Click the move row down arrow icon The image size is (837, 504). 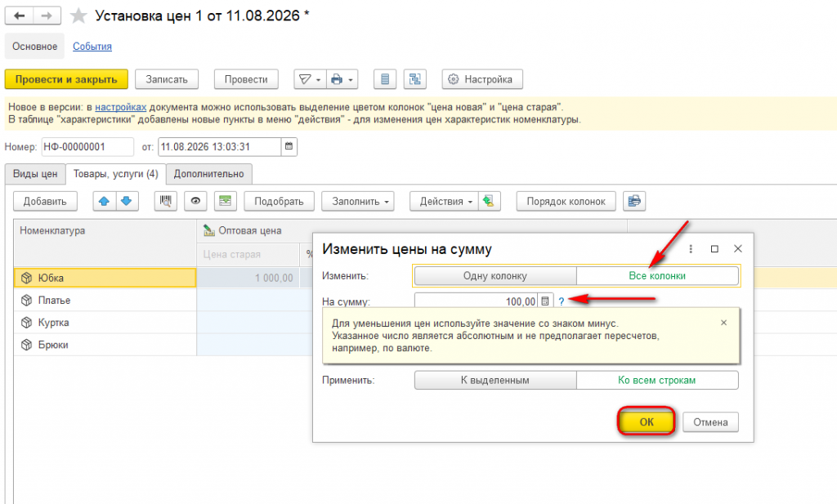(x=127, y=201)
